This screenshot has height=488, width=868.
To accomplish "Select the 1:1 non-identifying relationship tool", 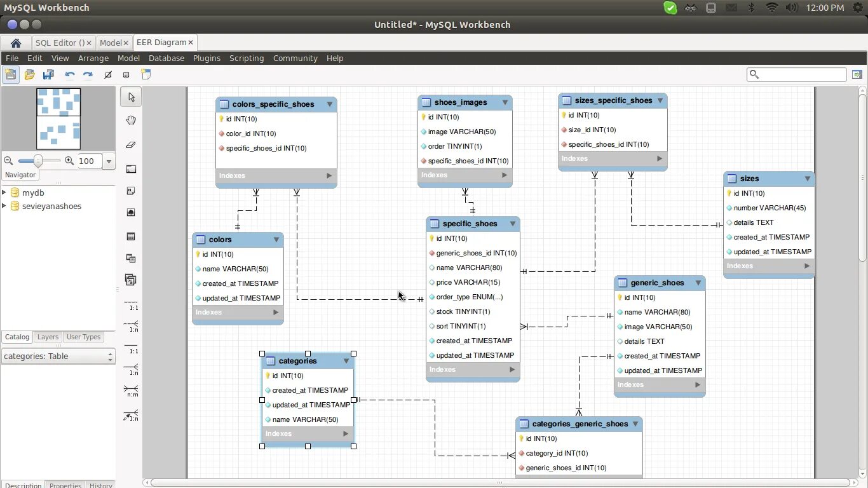I will click(x=131, y=304).
